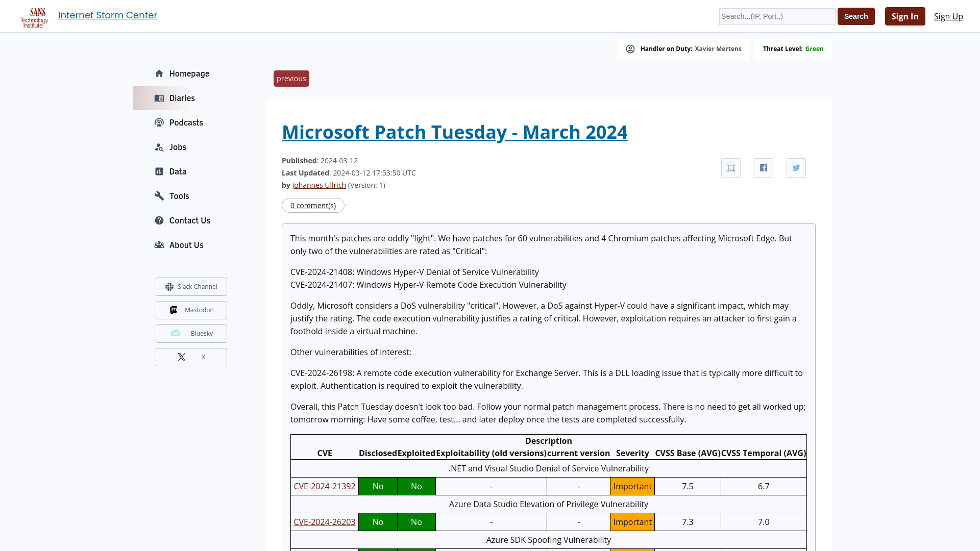Viewport: 980px width, 551px height.
Task: Focus the IP/Port search field
Action: coord(777,16)
